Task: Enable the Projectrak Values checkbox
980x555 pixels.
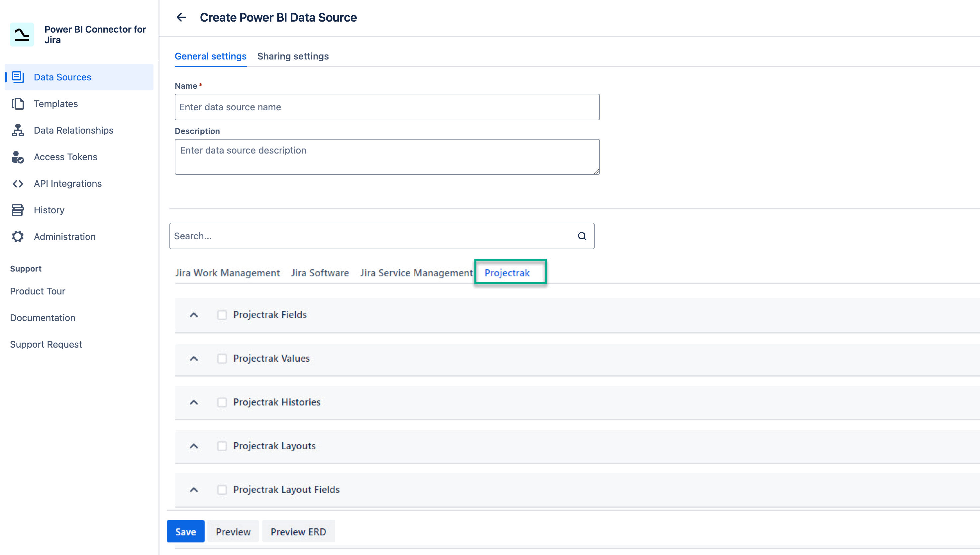Action: tap(222, 359)
